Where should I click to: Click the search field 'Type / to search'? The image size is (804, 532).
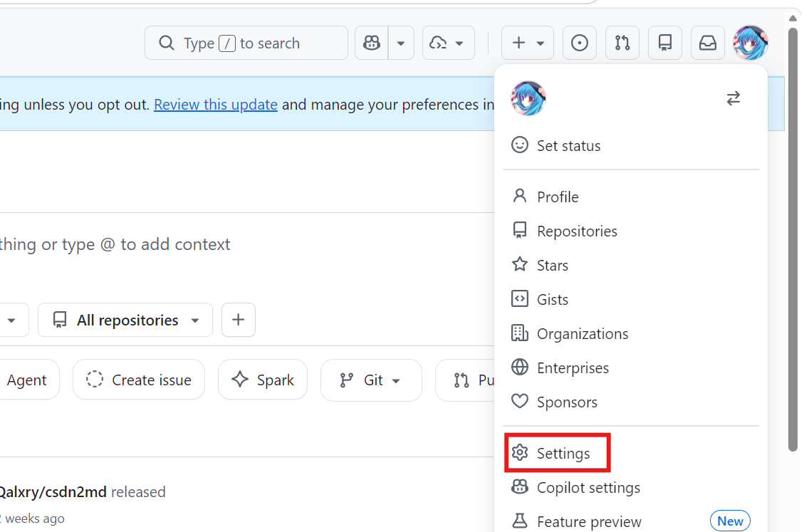(x=246, y=43)
